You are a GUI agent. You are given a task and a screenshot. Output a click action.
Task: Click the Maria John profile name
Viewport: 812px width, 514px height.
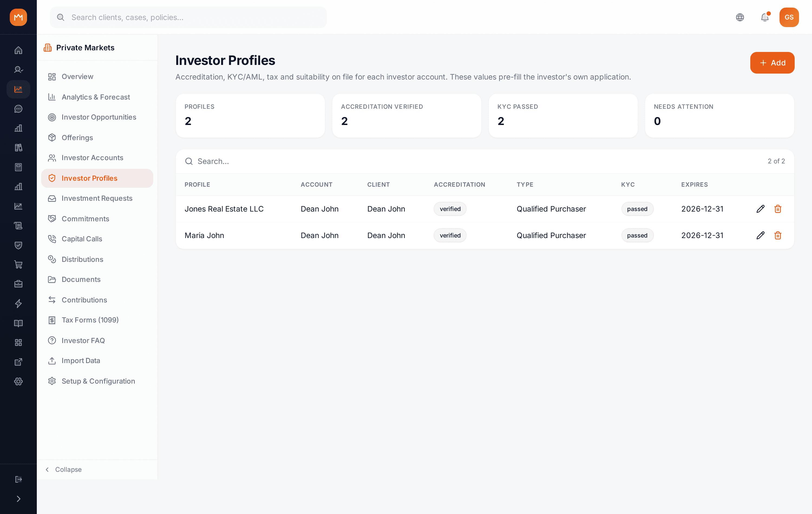click(x=204, y=235)
